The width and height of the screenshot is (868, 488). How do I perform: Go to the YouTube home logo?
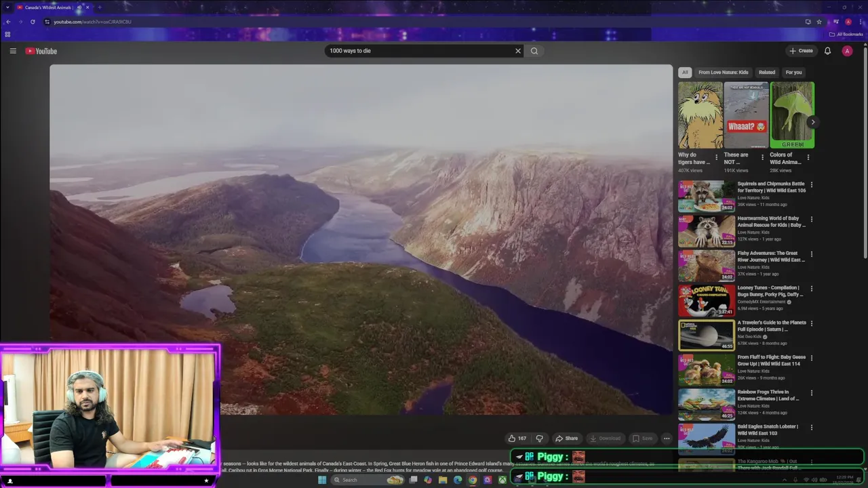(41, 51)
